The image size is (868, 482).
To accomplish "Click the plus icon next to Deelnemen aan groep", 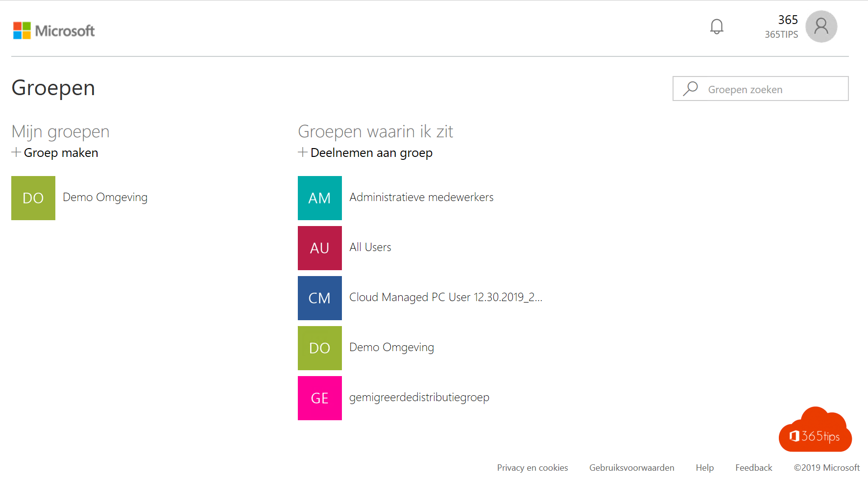I will click(303, 152).
